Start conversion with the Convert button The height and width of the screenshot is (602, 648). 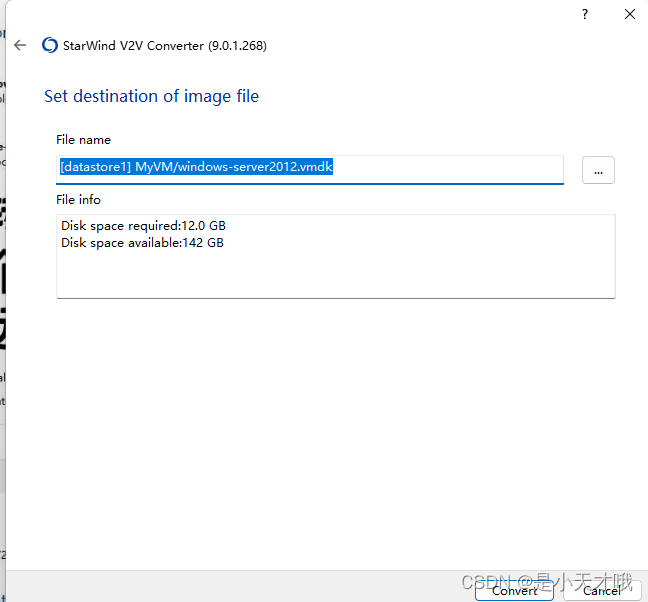click(x=514, y=591)
